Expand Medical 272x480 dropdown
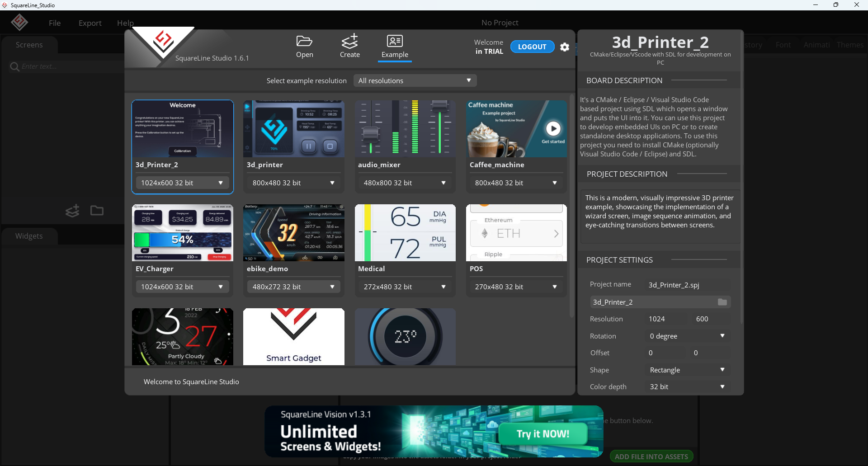Screen dimensions: 868x466 (x=405, y=287)
